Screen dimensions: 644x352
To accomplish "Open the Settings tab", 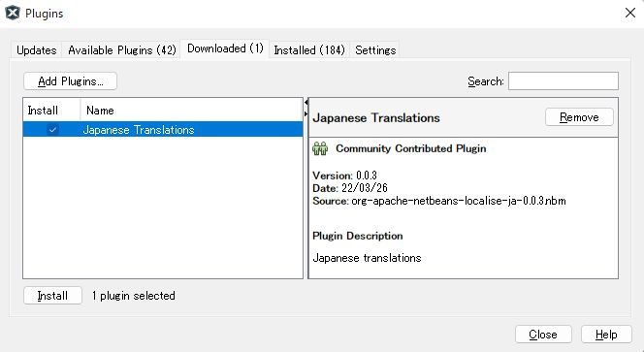I will [375, 50].
